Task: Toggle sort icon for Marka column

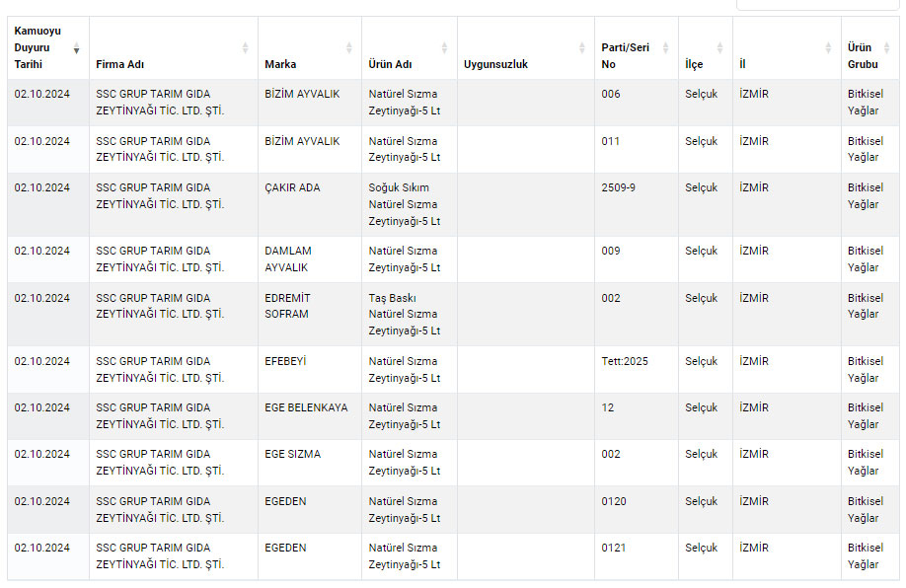Action: click(349, 48)
